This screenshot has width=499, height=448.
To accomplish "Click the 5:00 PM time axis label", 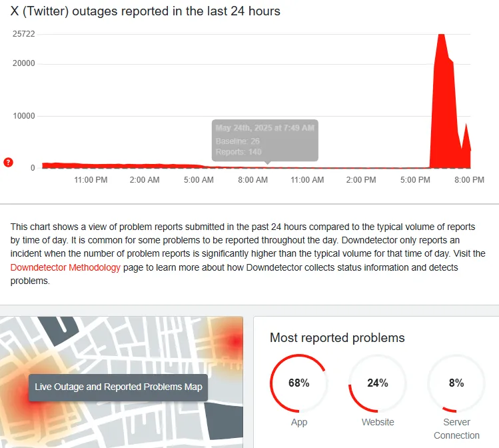I will (x=415, y=180).
